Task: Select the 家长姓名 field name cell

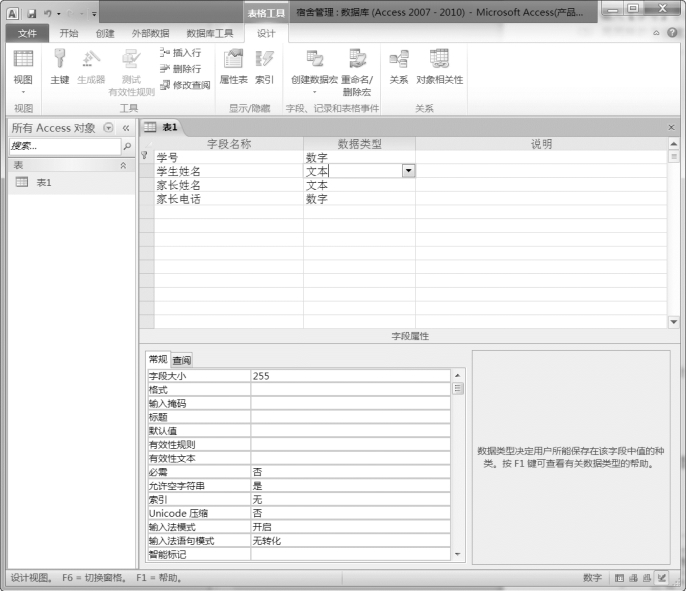Action: (x=229, y=185)
